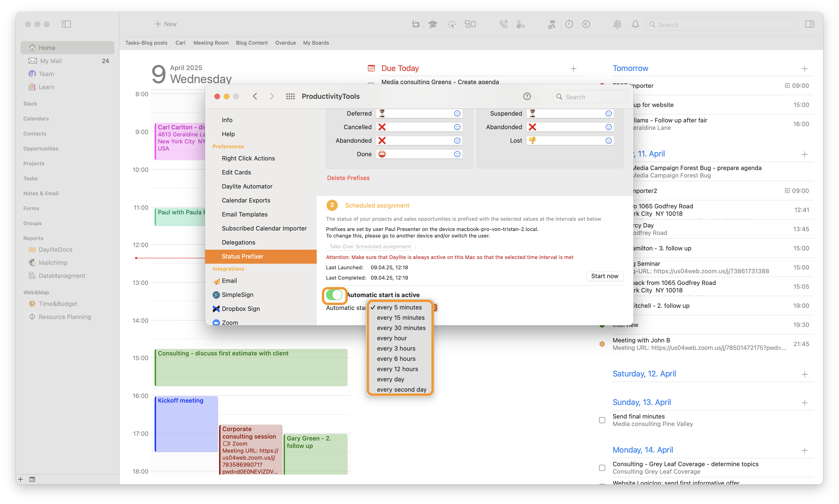Viewport: 839px width, 504px height.
Task: Click Take Over Scheduled assignment button
Action: pyautogui.click(x=370, y=247)
